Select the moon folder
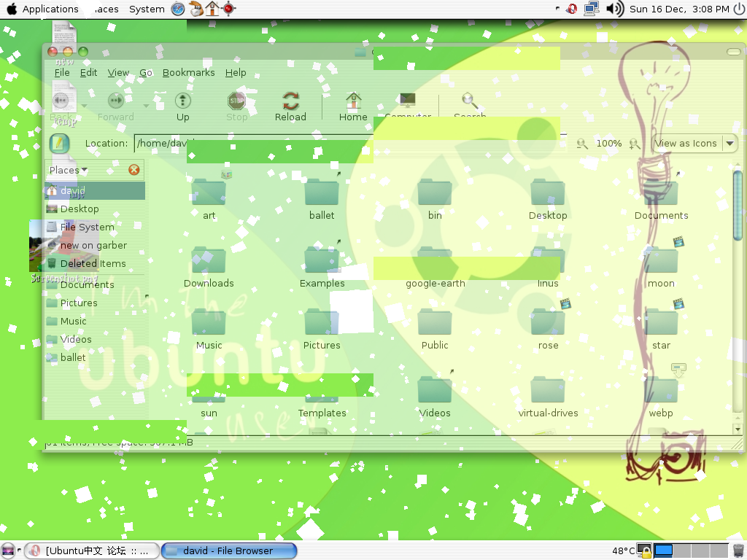 point(661,268)
